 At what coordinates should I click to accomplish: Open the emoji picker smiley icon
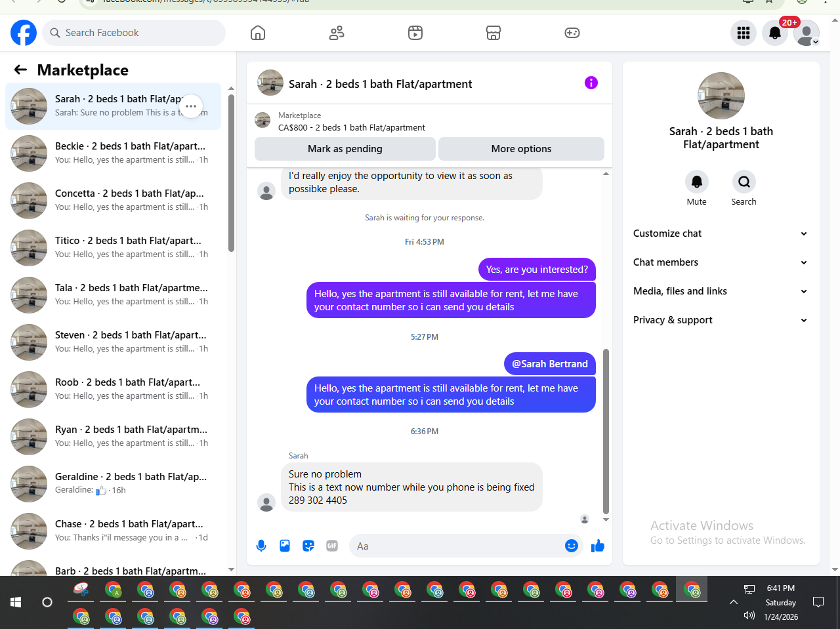(x=572, y=546)
